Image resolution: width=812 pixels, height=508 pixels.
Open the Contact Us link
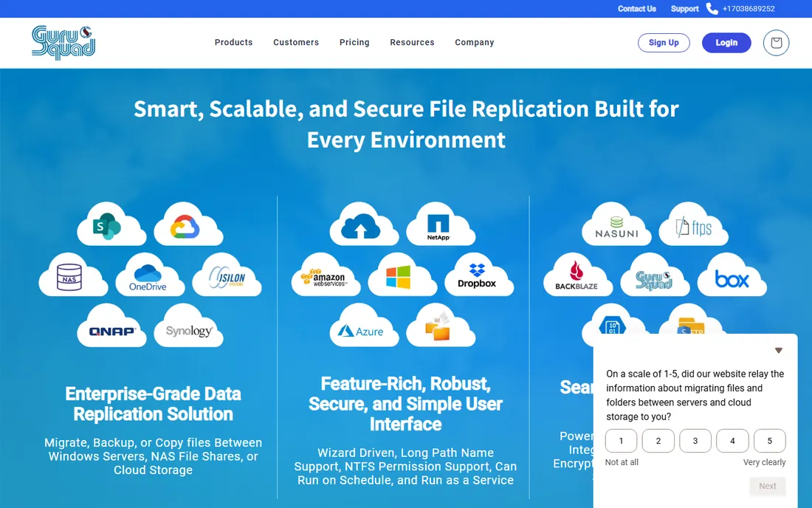click(636, 9)
